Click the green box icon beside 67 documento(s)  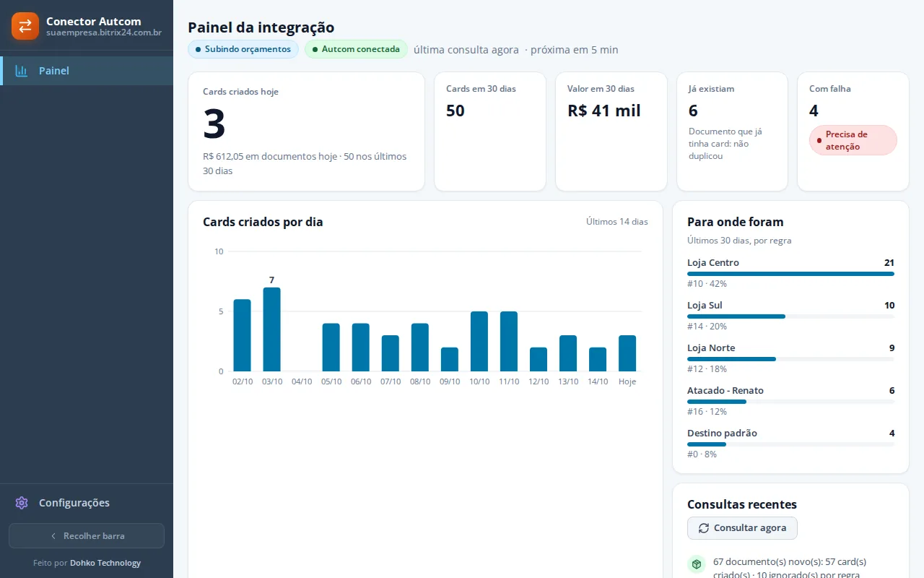tap(697, 564)
